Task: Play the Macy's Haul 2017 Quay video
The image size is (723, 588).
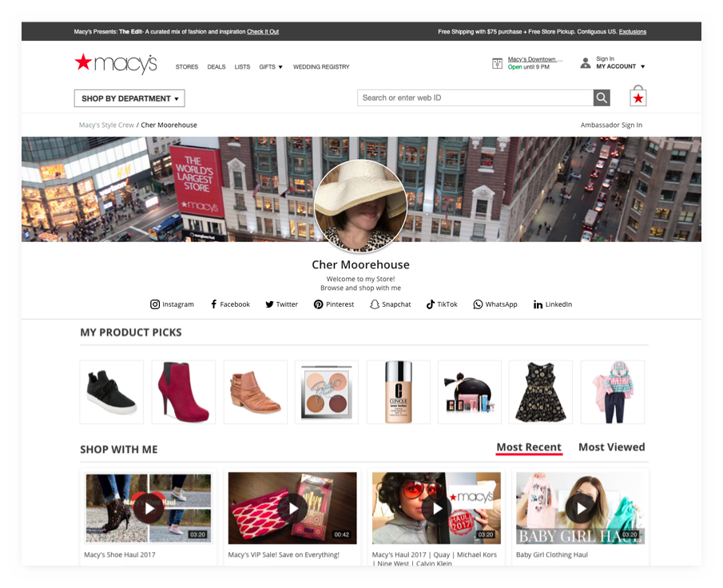Action: 436,508
